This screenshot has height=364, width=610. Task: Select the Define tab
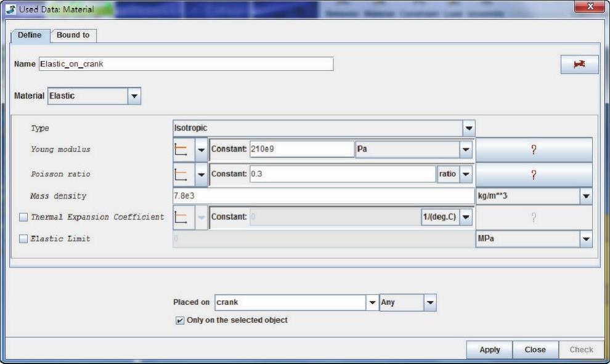point(30,35)
